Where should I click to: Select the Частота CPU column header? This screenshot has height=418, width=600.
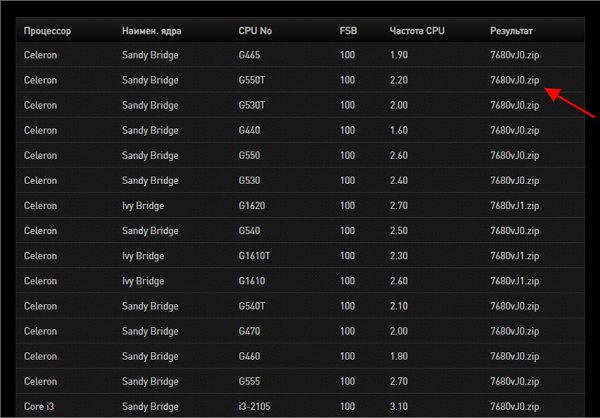pyautogui.click(x=417, y=31)
